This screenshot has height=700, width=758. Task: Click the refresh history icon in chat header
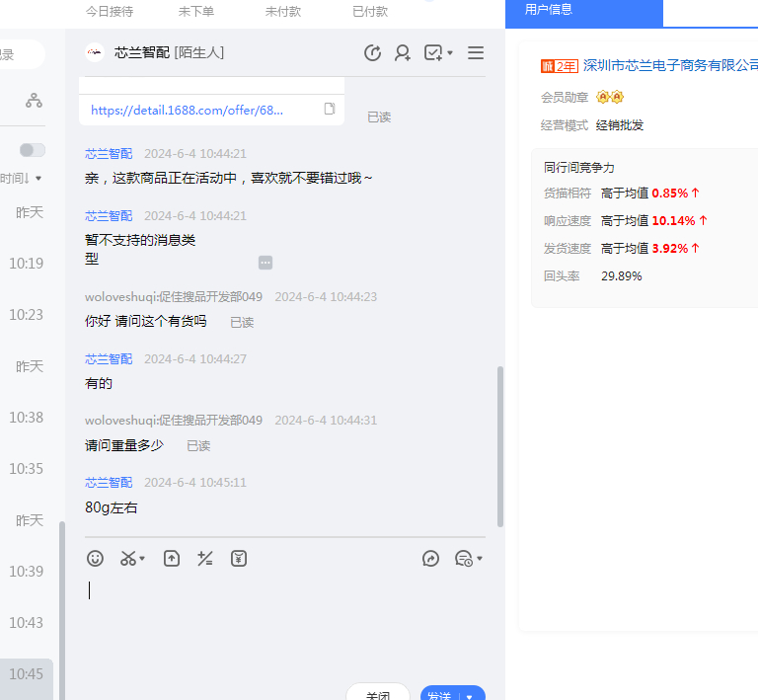coord(372,53)
